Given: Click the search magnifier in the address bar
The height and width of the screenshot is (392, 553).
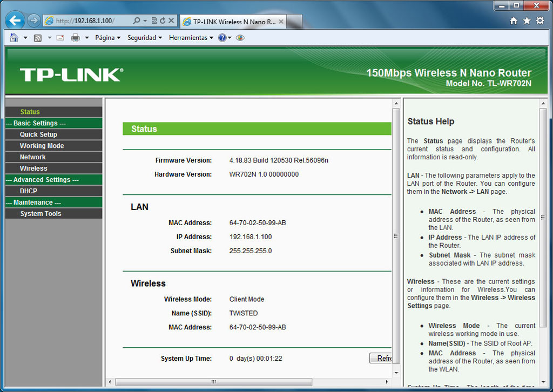Looking at the screenshot, I should click(137, 21).
